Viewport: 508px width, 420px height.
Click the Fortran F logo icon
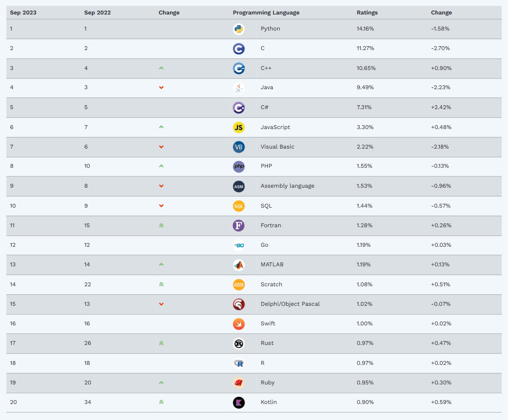(x=239, y=226)
